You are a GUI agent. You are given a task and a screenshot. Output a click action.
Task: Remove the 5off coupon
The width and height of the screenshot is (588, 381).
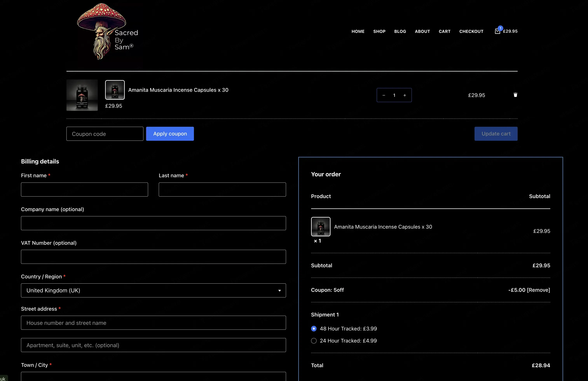coord(538,290)
